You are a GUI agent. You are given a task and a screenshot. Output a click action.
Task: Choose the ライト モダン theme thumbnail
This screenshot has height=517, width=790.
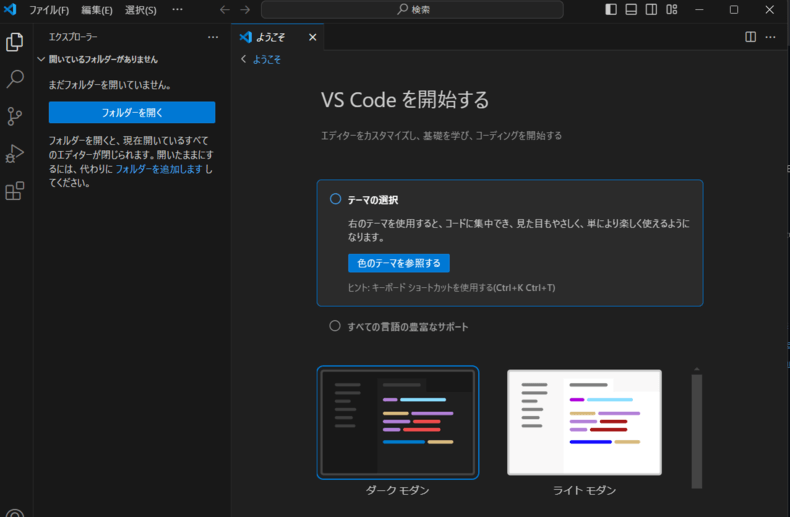[x=584, y=422]
